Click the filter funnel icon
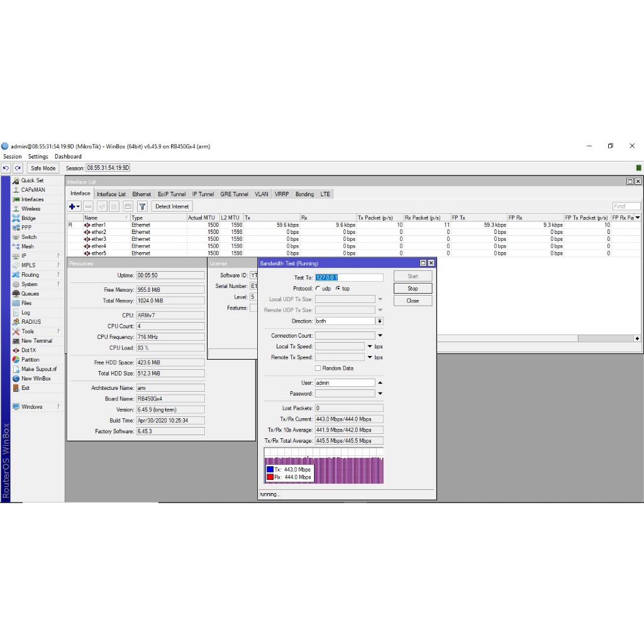Image resolution: width=644 pixels, height=644 pixels. tap(143, 206)
